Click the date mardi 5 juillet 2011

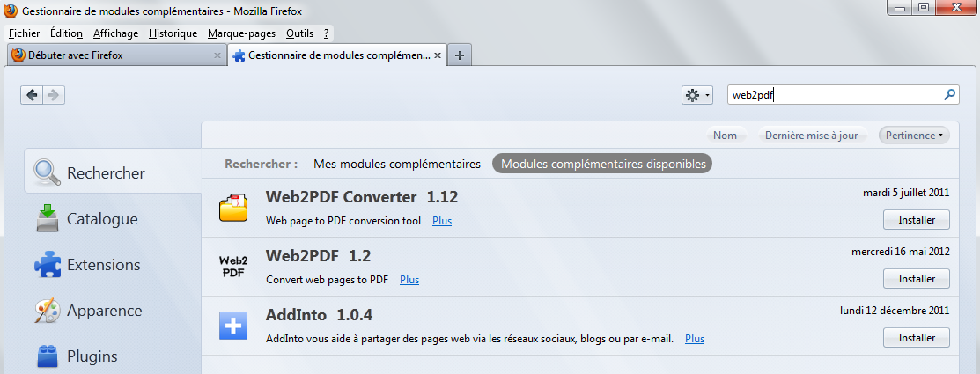click(906, 193)
